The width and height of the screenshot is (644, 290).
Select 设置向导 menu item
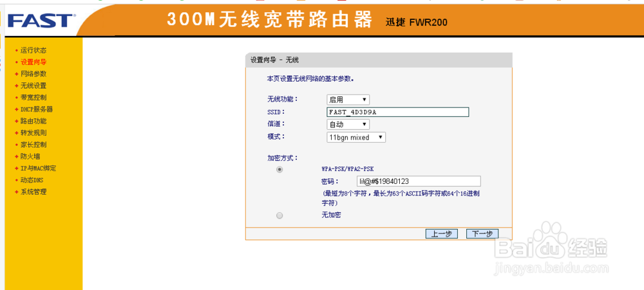point(33,62)
